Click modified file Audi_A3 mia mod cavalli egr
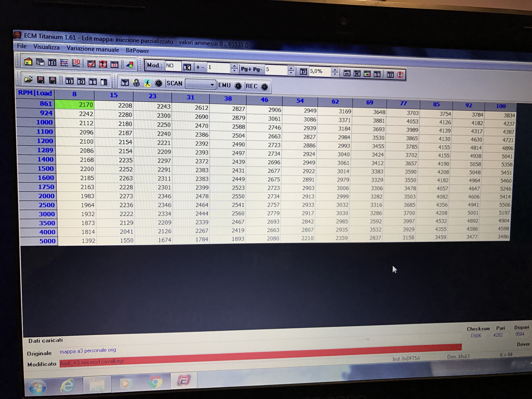 [x=92, y=362]
